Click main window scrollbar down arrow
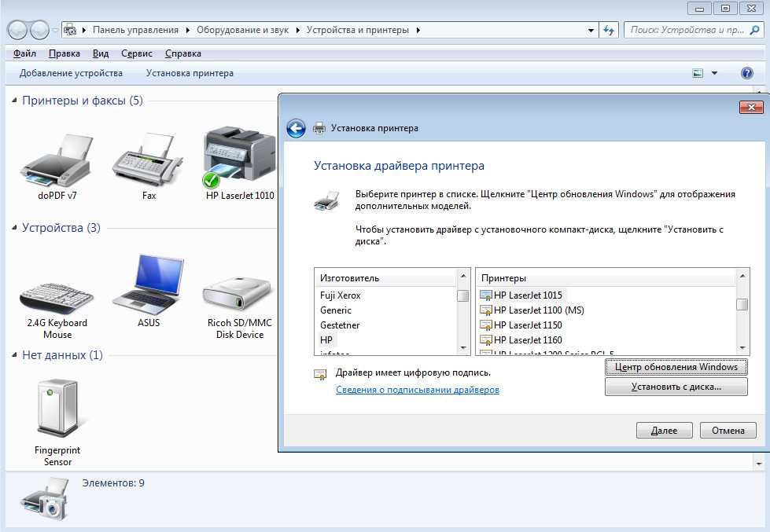 (x=759, y=463)
